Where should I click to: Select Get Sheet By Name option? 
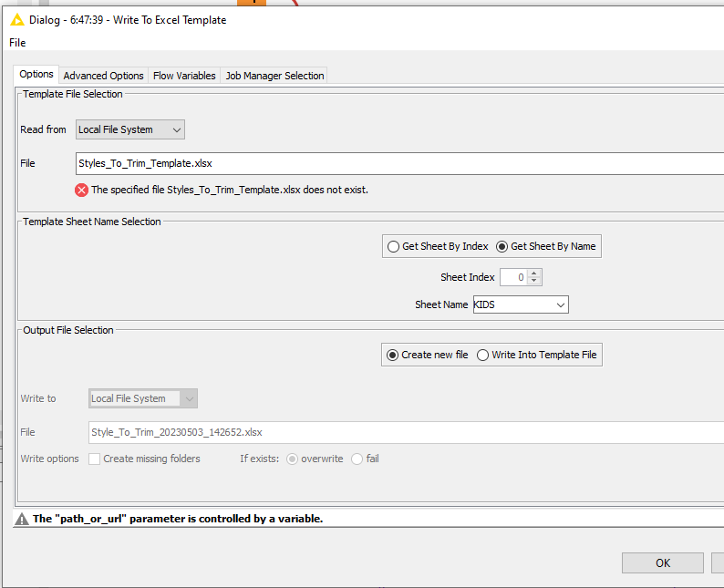click(502, 246)
